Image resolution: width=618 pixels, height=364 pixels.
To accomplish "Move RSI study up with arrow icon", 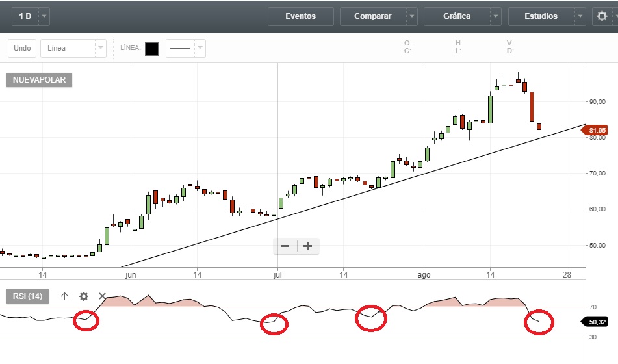I will tap(64, 296).
